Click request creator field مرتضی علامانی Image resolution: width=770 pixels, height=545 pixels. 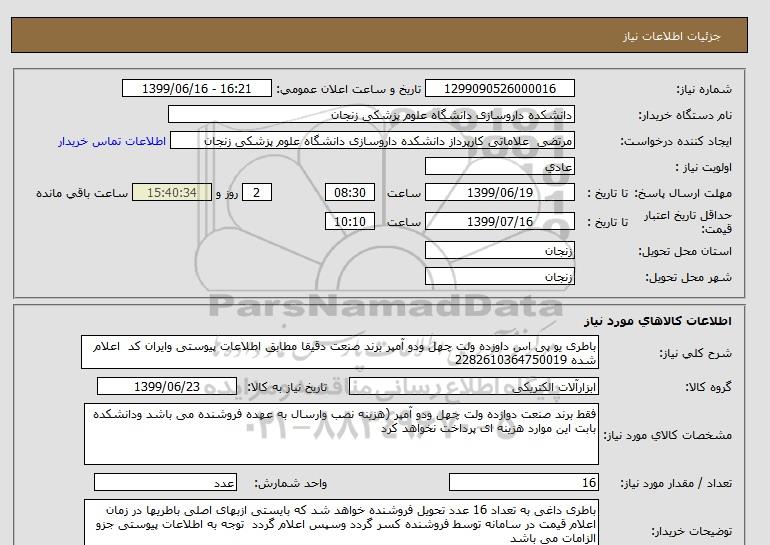click(372, 140)
